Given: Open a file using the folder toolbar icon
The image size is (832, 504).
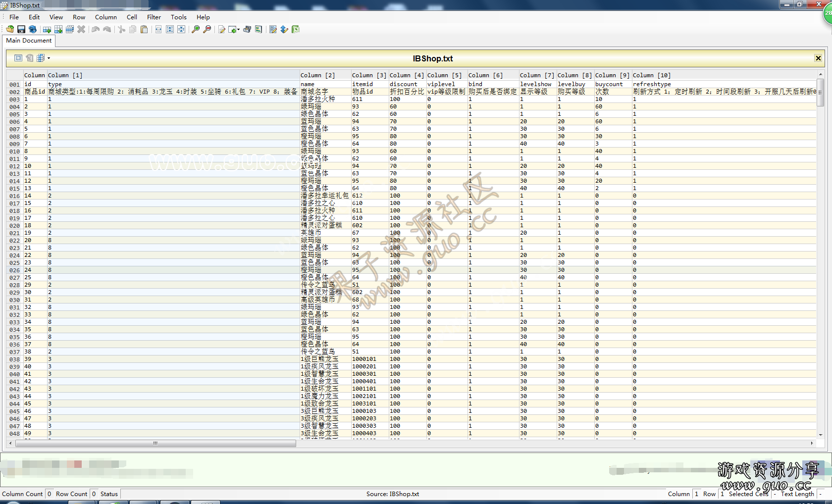Looking at the screenshot, I should 10,29.
